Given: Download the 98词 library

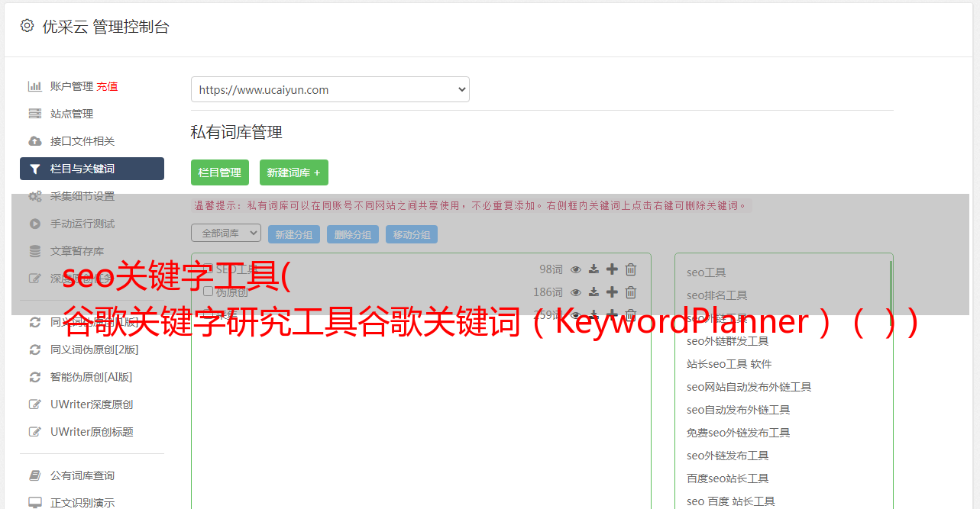Looking at the screenshot, I should (593, 269).
